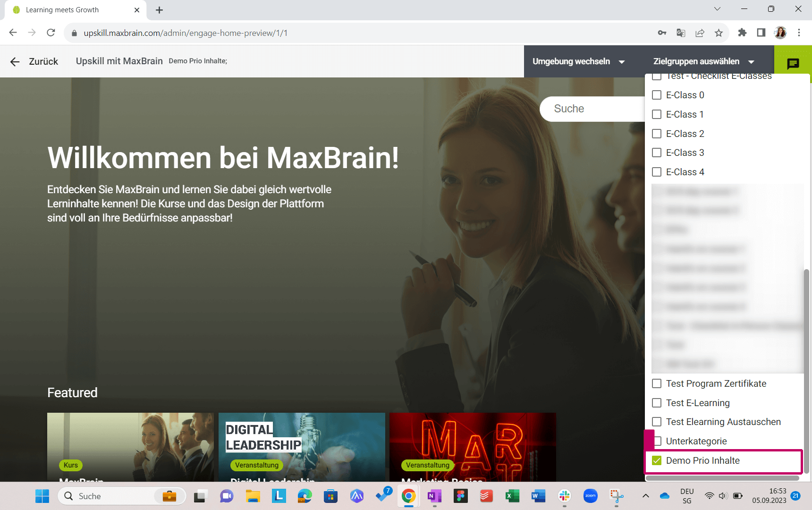Switch the DEU SG keyboard language
Image resolution: width=812 pixels, height=510 pixels.
[687, 496]
